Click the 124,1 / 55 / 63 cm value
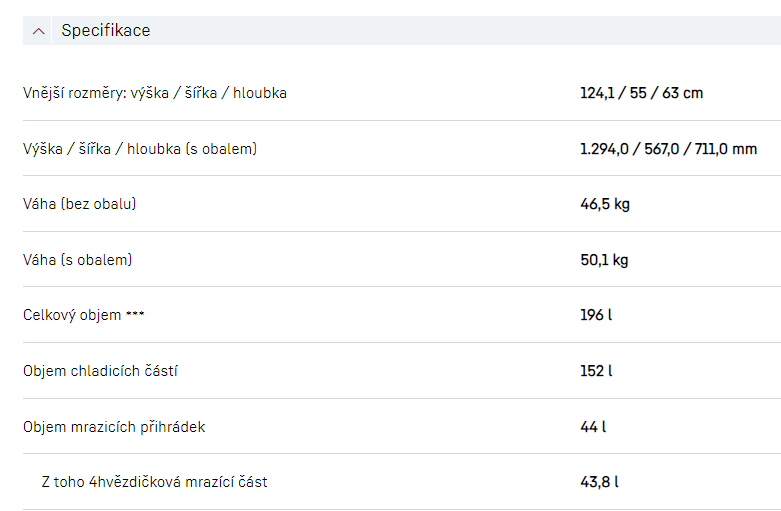This screenshot has width=781, height=511. pos(641,93)
